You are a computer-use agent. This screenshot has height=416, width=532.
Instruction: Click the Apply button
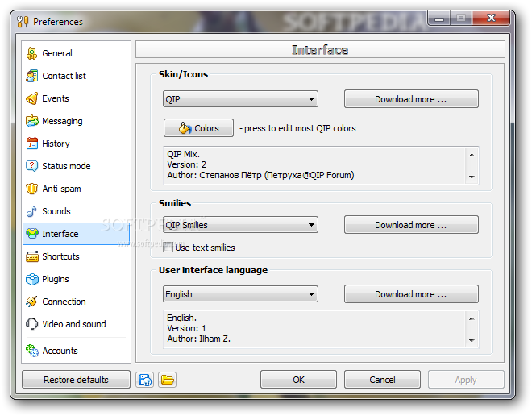click(x=466, y=380)
